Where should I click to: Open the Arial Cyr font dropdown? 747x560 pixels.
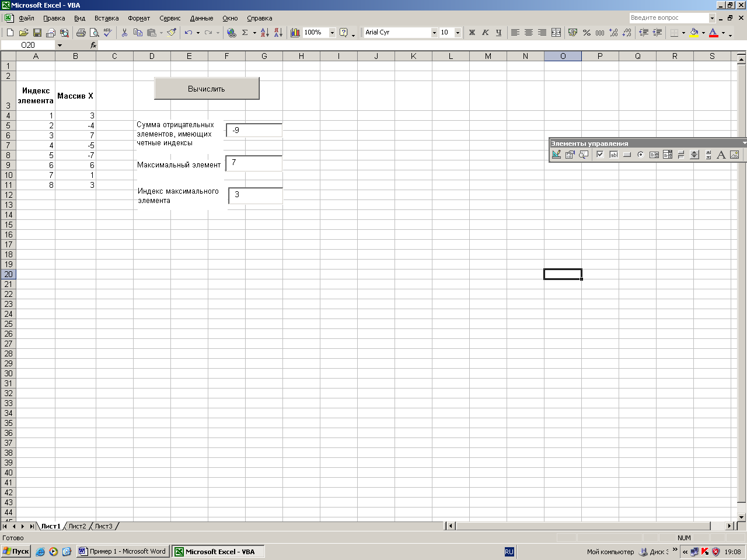coord(434,33)
